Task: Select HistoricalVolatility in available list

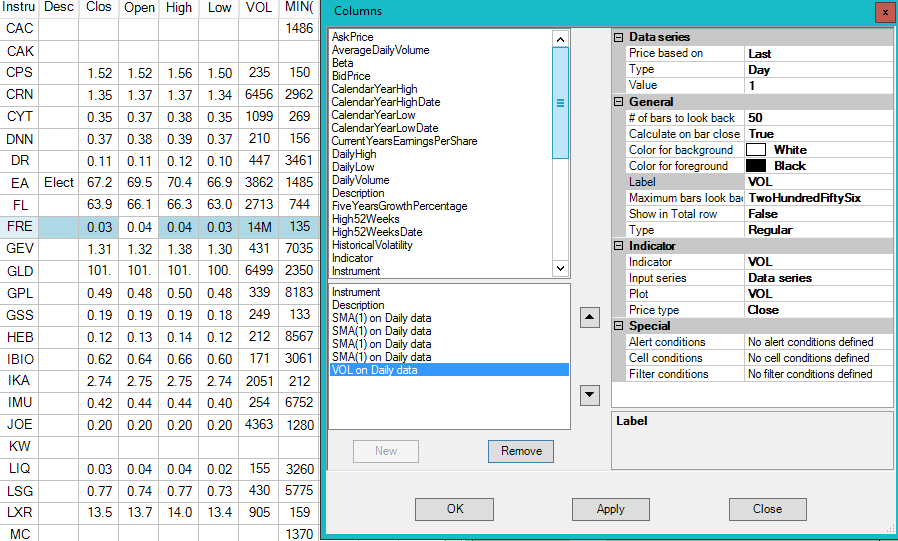Action: click(372, 245)
